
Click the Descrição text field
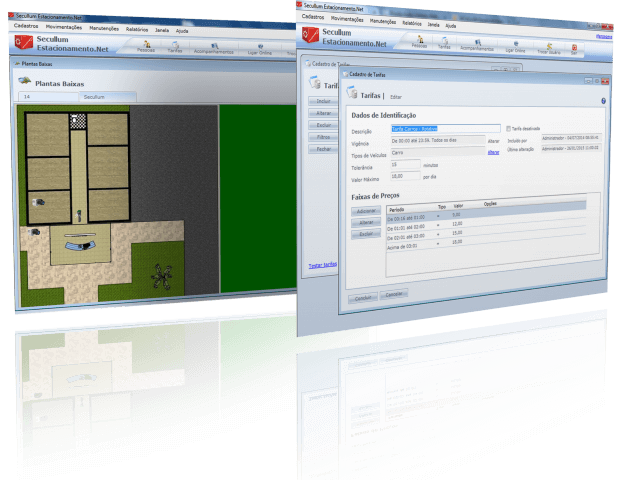(x=445, y=128)
